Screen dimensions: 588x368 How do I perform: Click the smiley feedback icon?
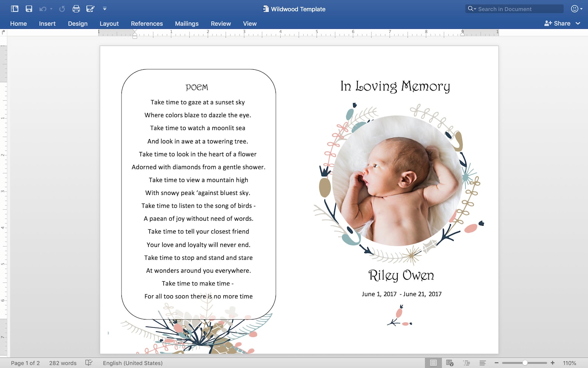click(575, 9)
